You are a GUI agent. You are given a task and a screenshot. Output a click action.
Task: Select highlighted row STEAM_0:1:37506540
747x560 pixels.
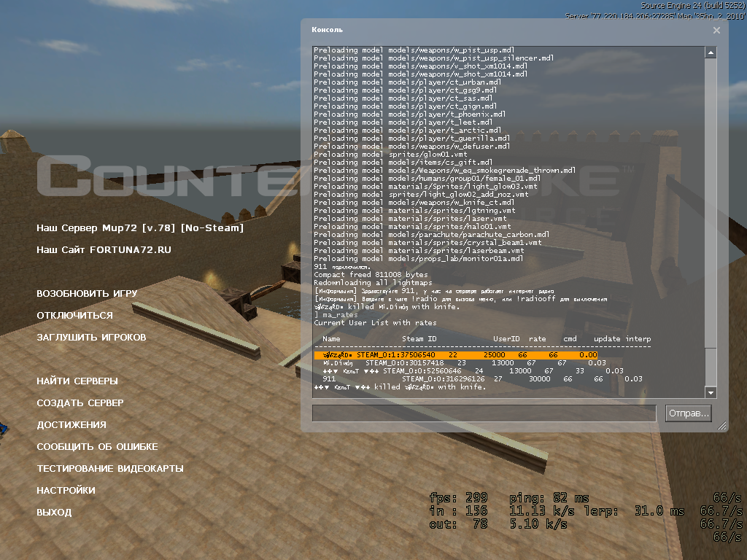pos(455,355)
